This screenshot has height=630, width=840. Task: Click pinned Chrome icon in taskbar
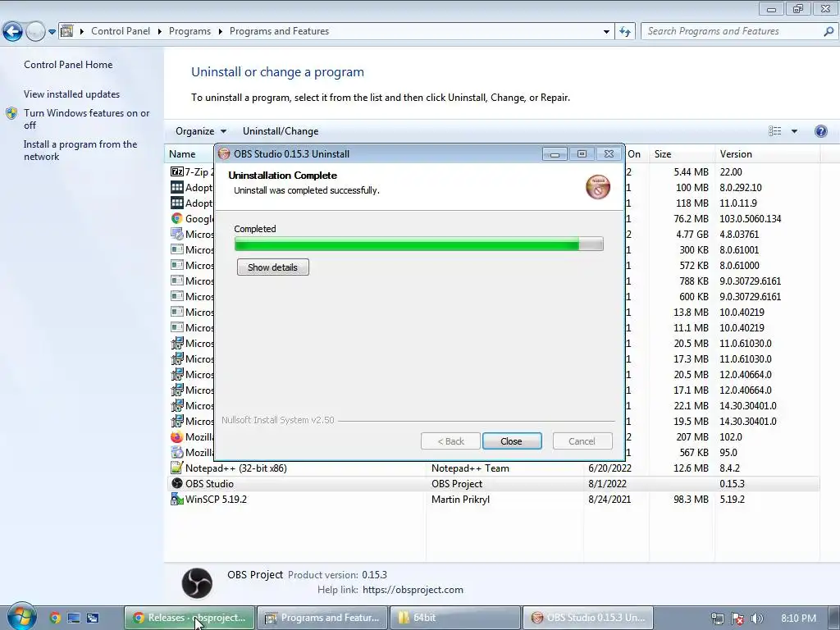pyautogui.click(x=55, y=618)
